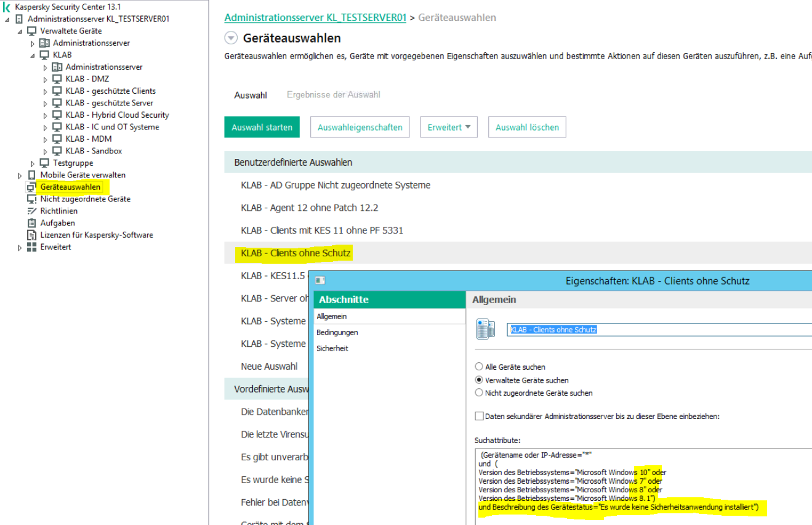This screenshot has width=812, height=525.
Task: Select KLAB - Clients ohne Schutz in list
Action: [x=296, y=253]
